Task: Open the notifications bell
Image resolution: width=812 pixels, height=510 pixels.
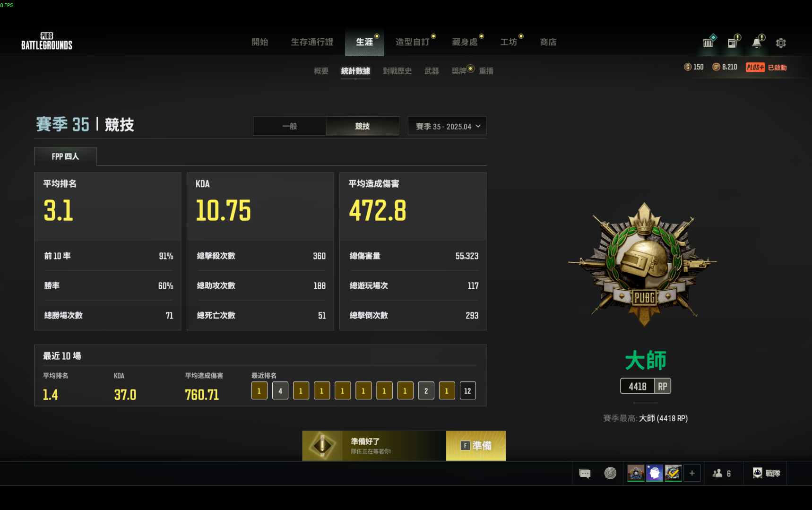Action: (x=756, y=43)
